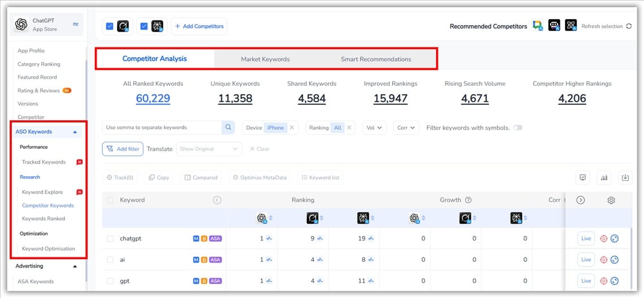This screenshot has height=298, width=644.
Task: Enable Filter keywords with symbols toggle
Action: (x=517, y=128)
